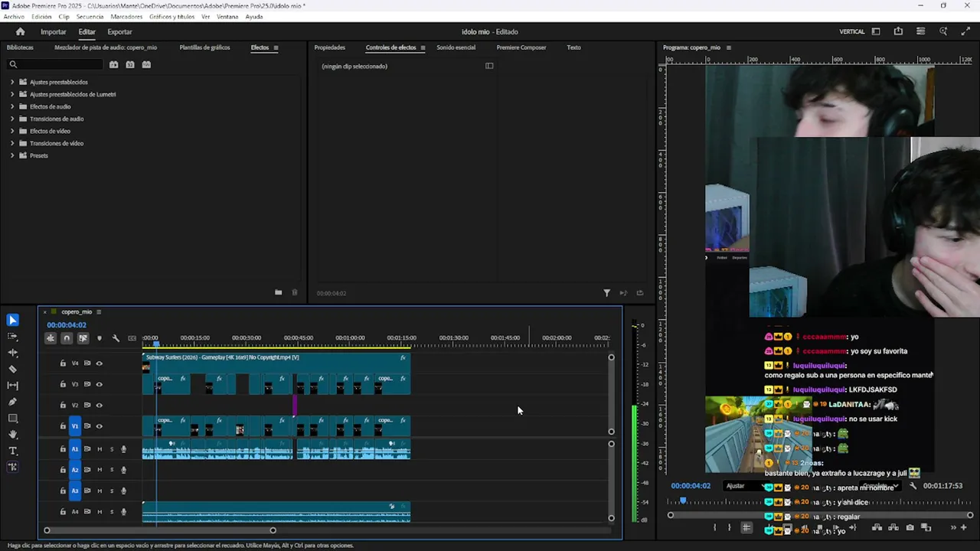This screenshot has width=980, height=551.
Task: Open Programa: copero_mio panel menu
Action: (729, 47)
